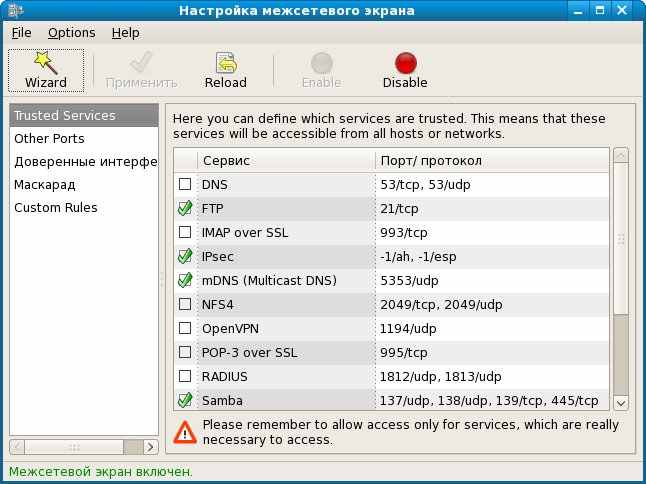Viewport: 646px width, 484px height.
Task: Click the window title Настройка межсетевого экрана
Action: 297,10
